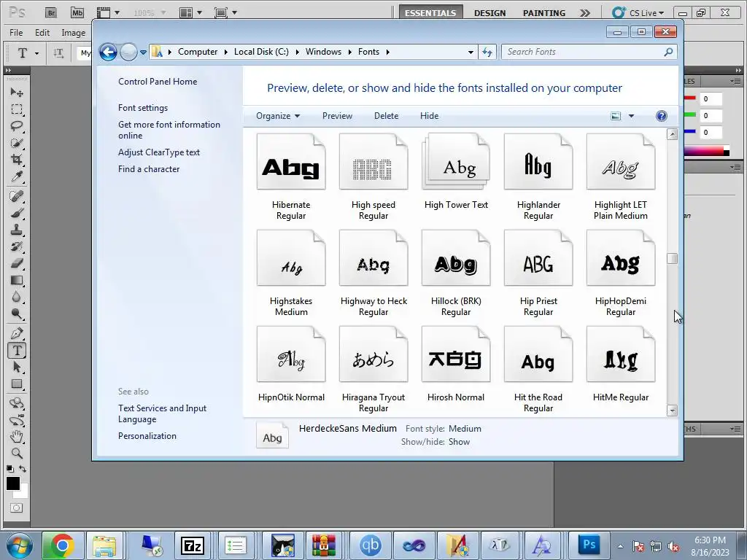Select the Path Selection tool
Image resolution: width=747 pixels, height=560 pixels.
click(17, 367)
